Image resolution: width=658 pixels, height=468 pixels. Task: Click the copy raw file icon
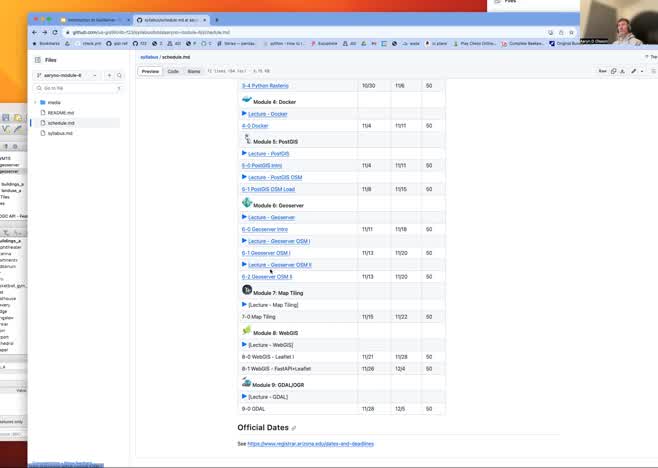tap(614, 71)
